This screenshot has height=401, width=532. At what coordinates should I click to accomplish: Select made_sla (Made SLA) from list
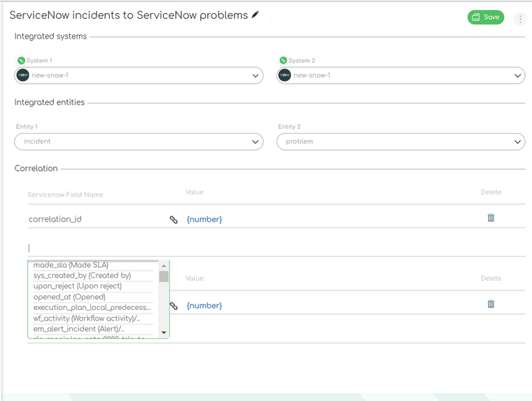pos(93,265)
